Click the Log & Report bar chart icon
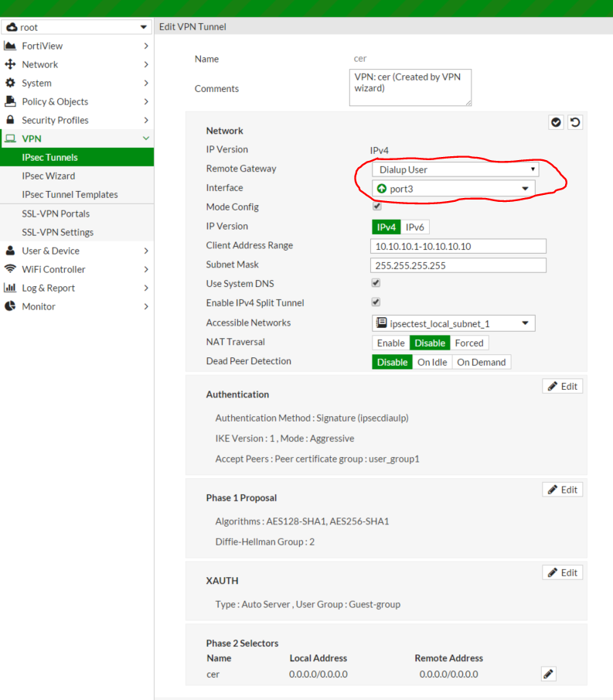 (x=10, y=288)
